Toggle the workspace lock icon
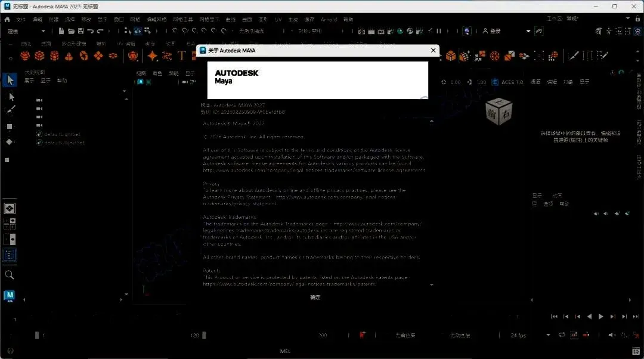This screenshot has height=359, width=644. click(637, 19)
